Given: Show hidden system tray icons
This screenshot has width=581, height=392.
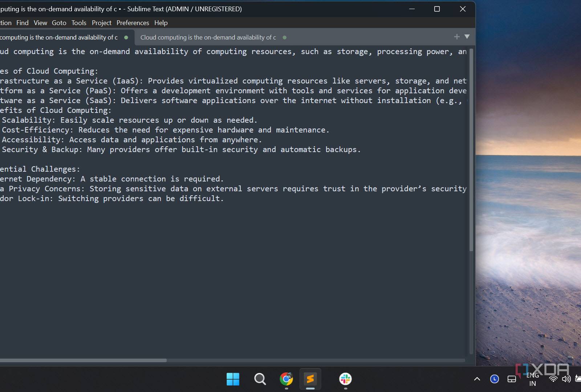Looking at the screenshot, I should [477, 379].
